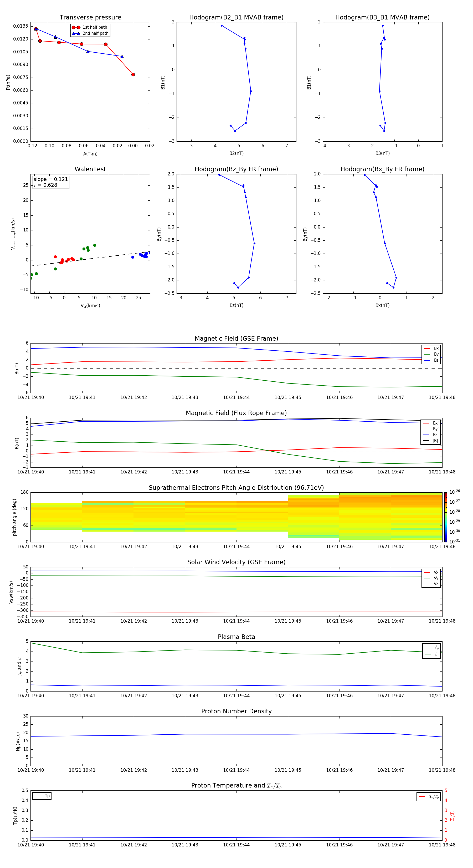
Task: Click the "pitch angle (deg)" y-axis label
Action: point(14,517)
